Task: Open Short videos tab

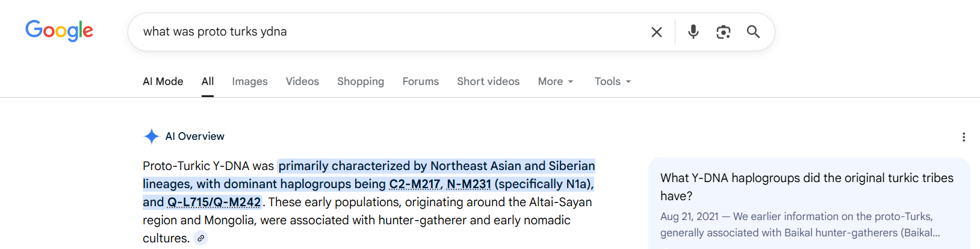Action: (488, 81)
